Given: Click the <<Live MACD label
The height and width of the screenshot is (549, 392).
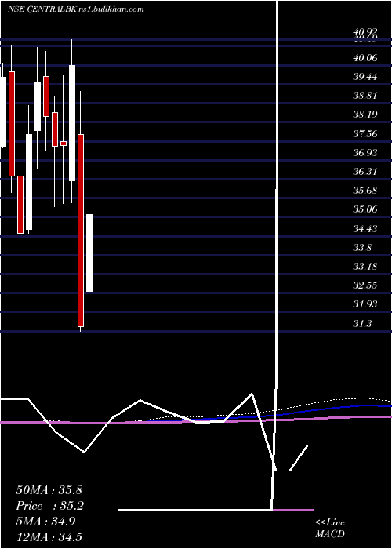Looking at the screenshot, I should pos(330,529).
